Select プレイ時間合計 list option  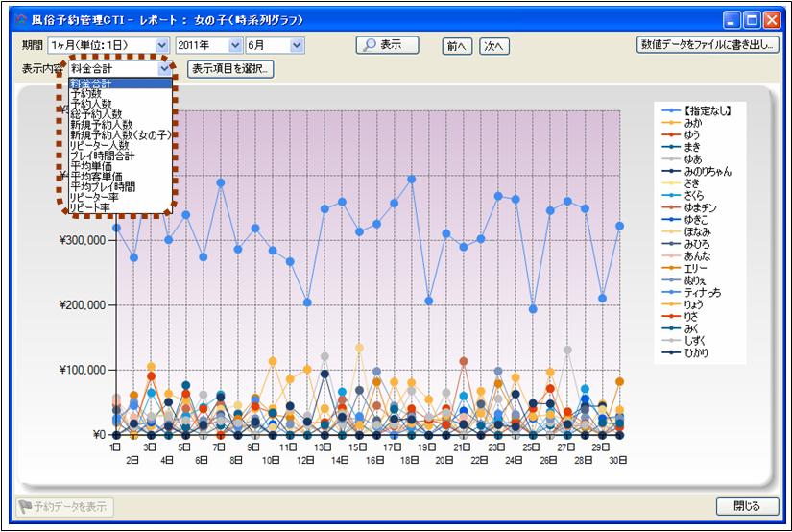[102, 156]
